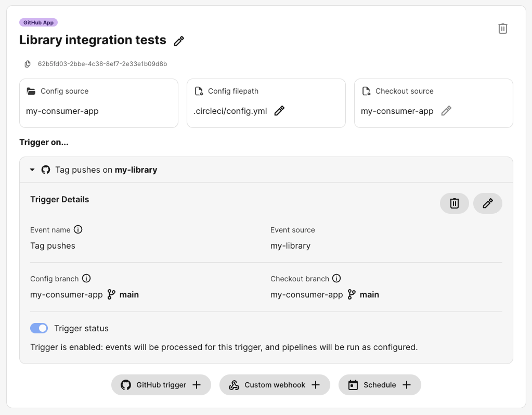The width and height of the screenshot is (532, 415).
Task: Open the Checkout branch info tooltip
Action: pos(336,278)
